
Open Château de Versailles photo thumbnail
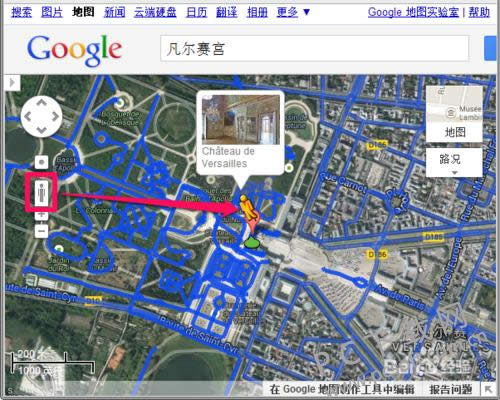coord(241,120)
